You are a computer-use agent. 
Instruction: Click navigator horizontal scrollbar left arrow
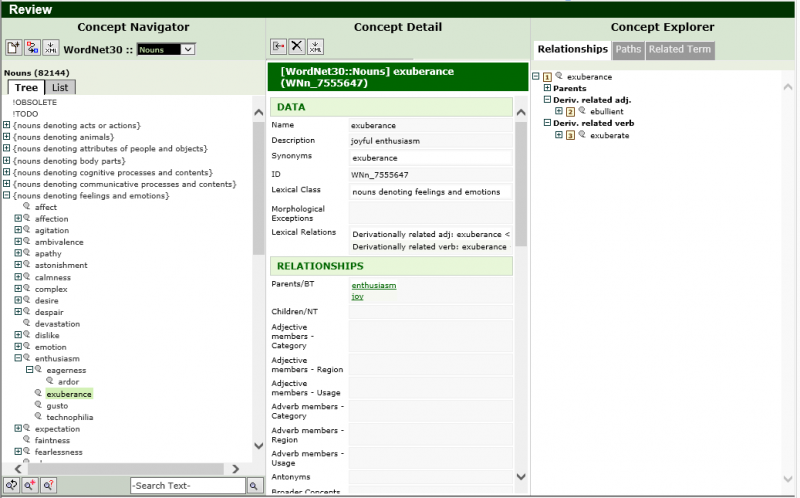18,468
